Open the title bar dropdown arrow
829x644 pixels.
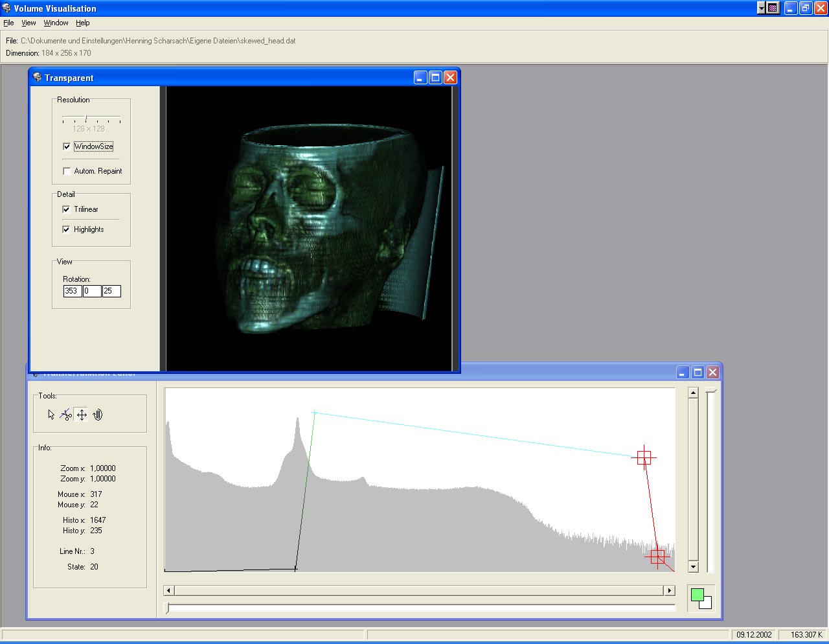click(762, 8)
